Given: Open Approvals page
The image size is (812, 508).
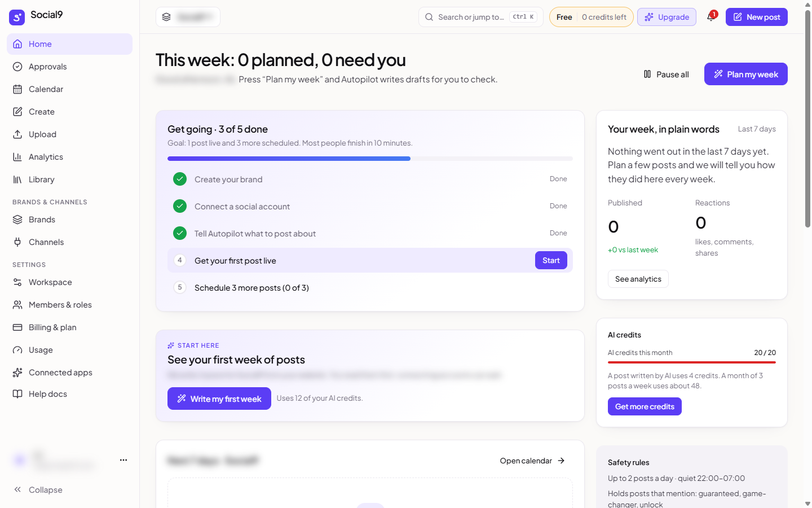Looking at the screenshot, I should click(69, 67).
